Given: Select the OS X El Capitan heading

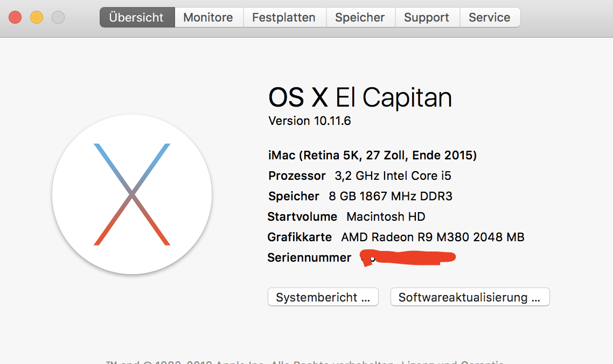Looking at the screenshot, I should (360, 97).
